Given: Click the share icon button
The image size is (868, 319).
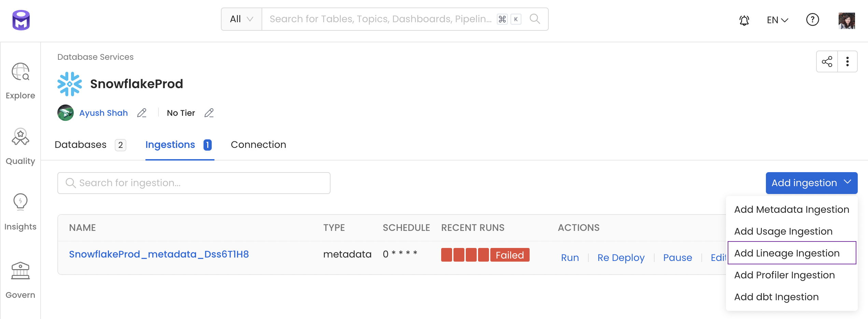Looking at the screenshot, I should (827, 61).
